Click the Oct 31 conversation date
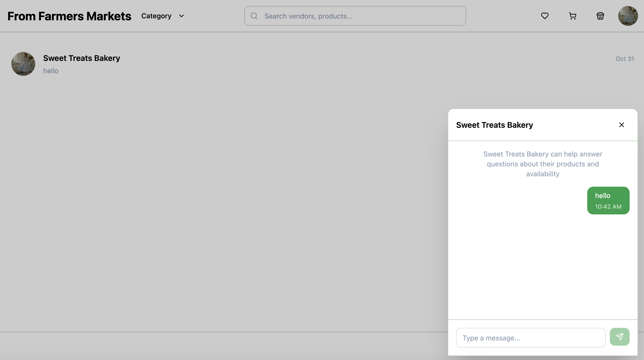 [624, 59]
